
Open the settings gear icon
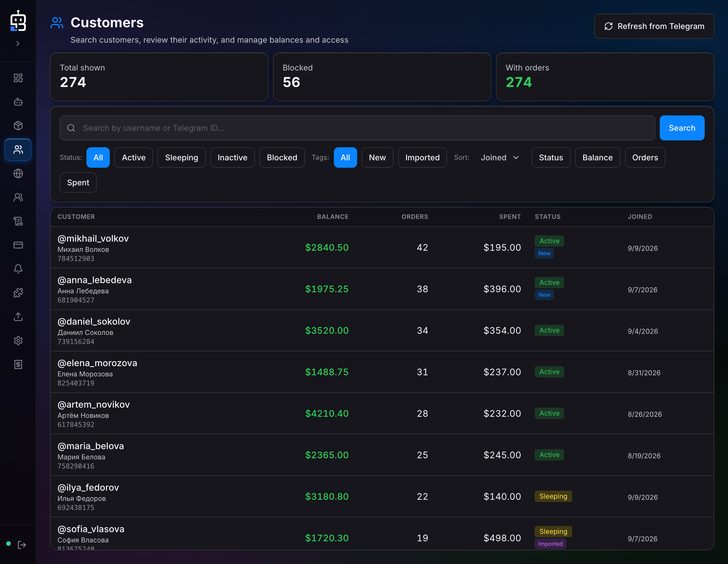click(x=18, y=341)
